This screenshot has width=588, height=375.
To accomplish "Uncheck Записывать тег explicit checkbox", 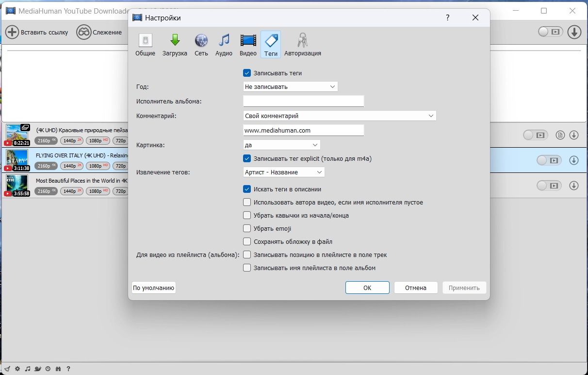I will tap(247, 158).
